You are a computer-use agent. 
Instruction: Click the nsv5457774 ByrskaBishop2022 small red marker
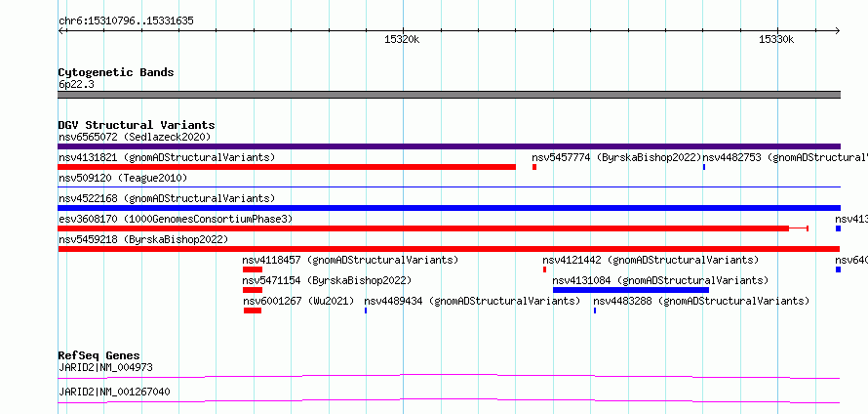[x=534, y=167]
